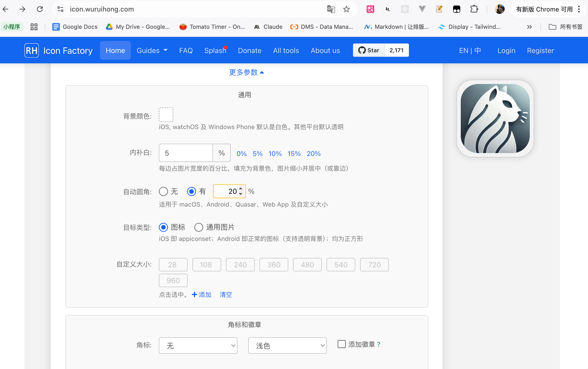Open the FAQ nav item
This screenshot has height=369, width=588.
(186, 51)
